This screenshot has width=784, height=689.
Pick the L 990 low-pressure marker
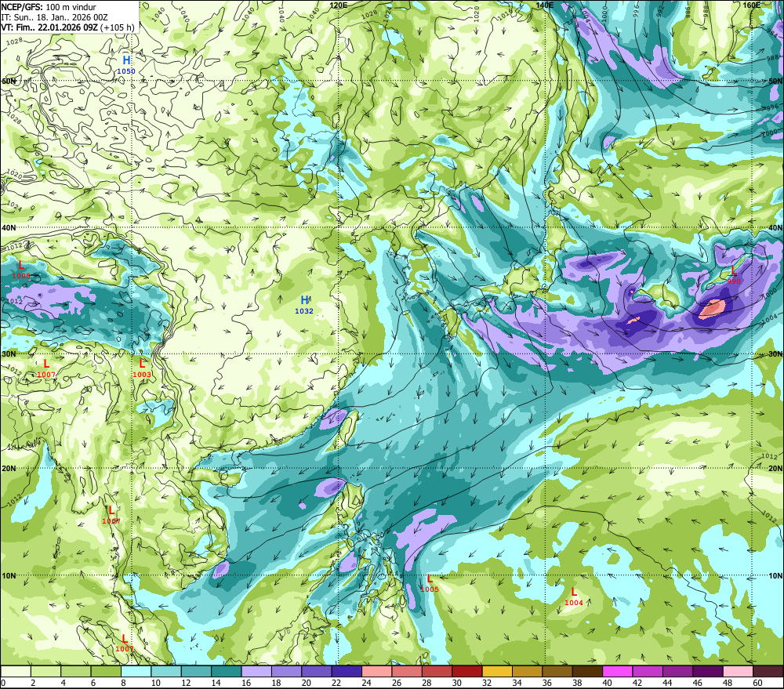734,275
